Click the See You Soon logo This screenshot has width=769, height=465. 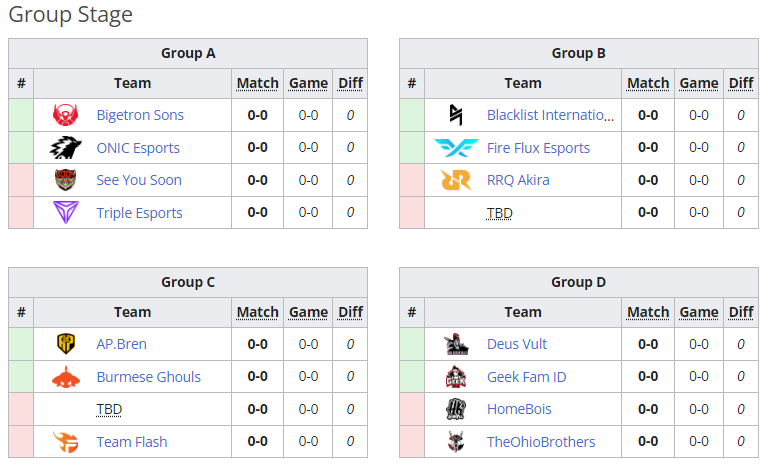point(66,180)
